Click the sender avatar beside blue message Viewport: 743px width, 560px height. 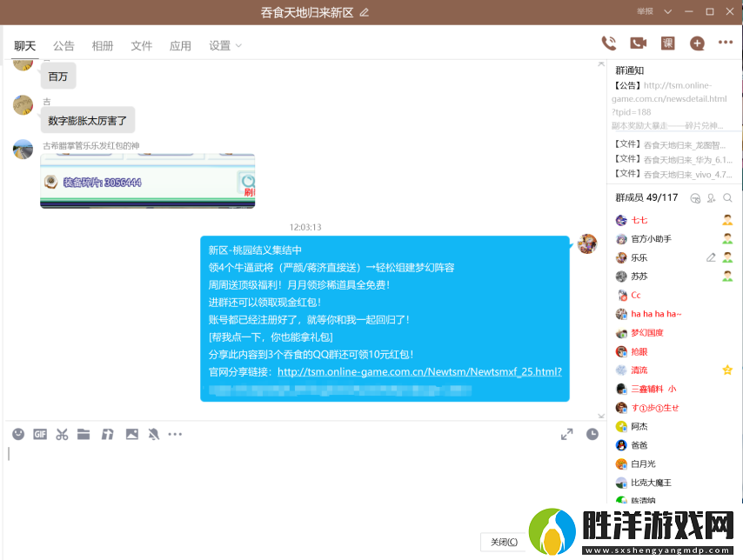click(587, 243)
